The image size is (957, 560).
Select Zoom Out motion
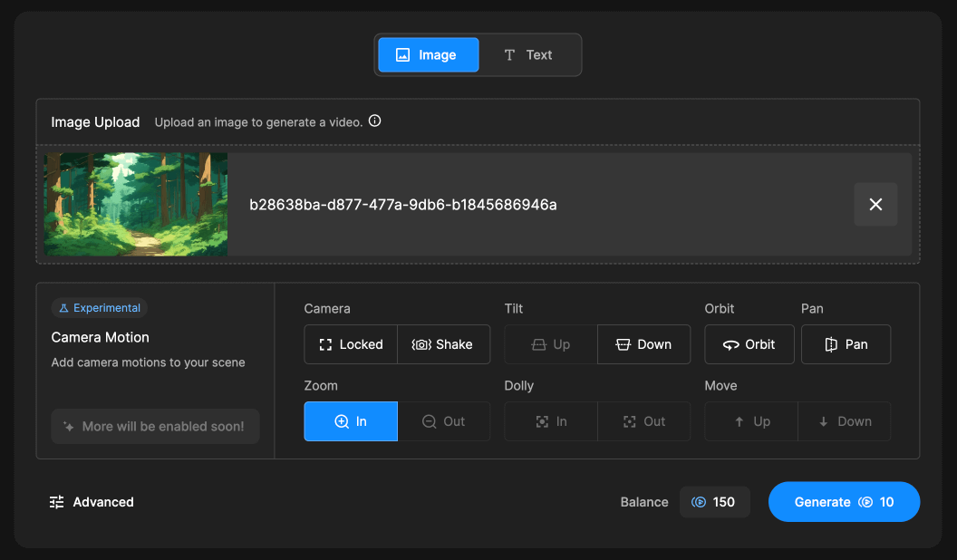[444, 421]
